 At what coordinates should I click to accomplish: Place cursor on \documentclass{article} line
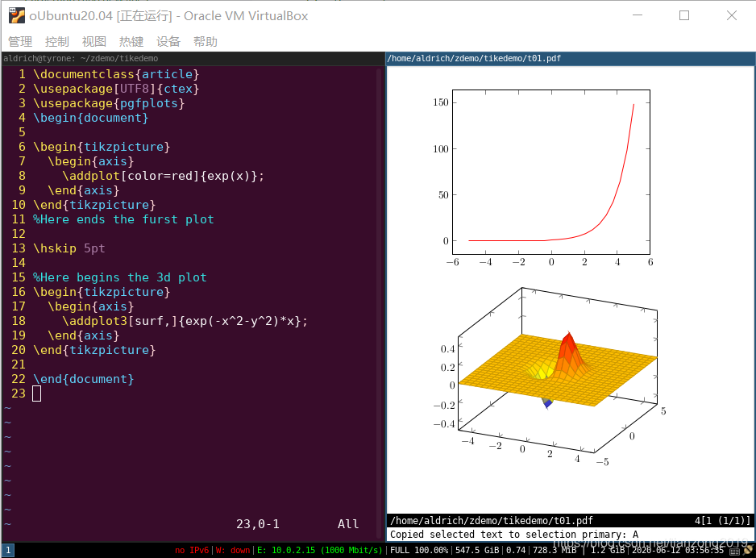click(116, 74)
